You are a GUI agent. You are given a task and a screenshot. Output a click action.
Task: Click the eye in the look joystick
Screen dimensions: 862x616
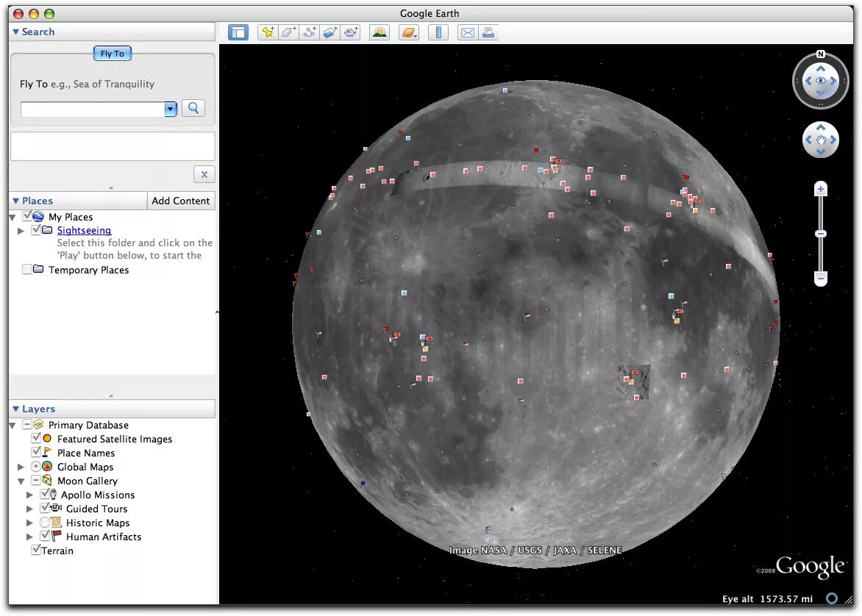pos(820,81)
